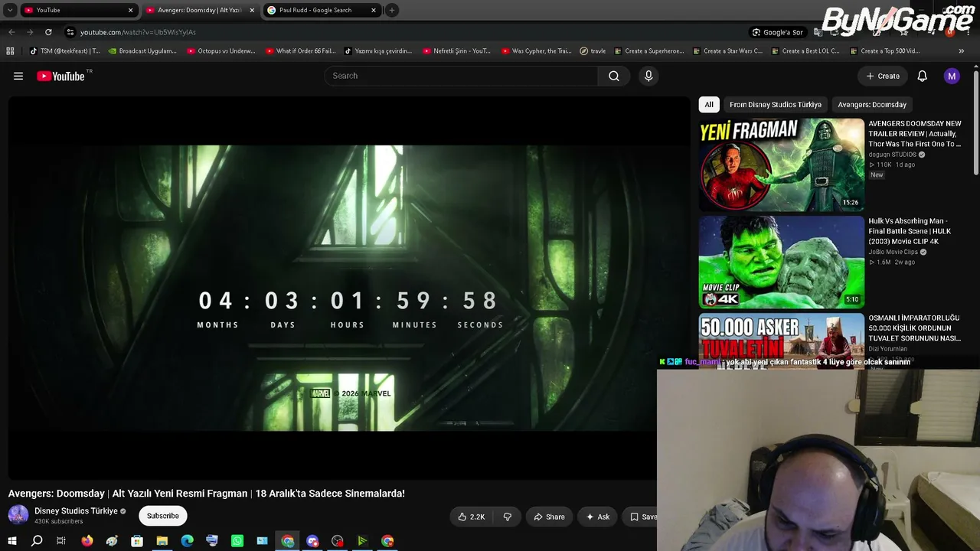Open the Create a Star Wars C... bookmark
This screenshot has height=551, width=980.
coord(728,51)
